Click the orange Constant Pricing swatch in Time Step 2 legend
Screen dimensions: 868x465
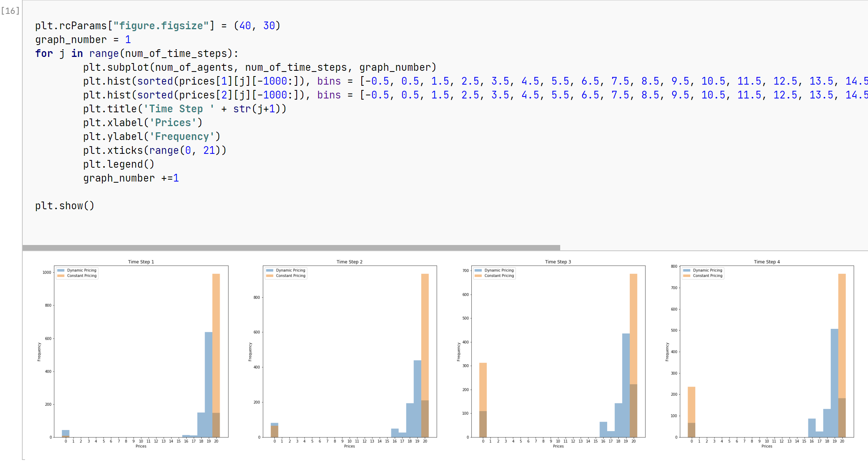(x=270, y=276)
